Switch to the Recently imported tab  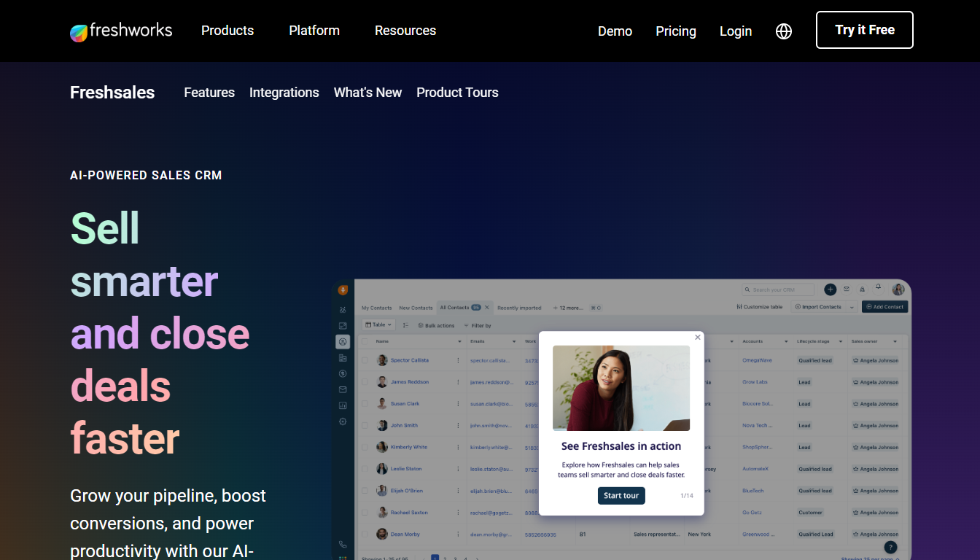coord(519,308)
